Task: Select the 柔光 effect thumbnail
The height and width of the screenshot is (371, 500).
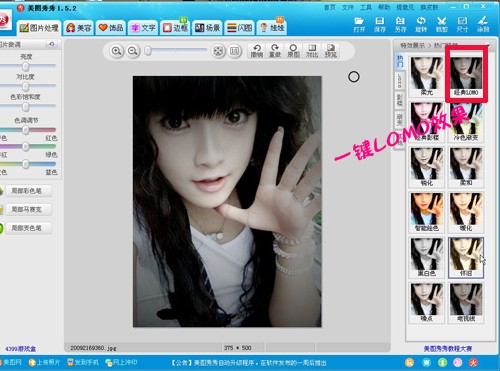Action: 426,76
